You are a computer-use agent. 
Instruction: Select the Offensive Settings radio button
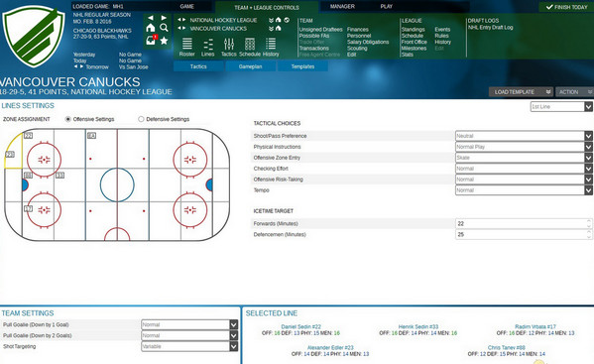68,119
